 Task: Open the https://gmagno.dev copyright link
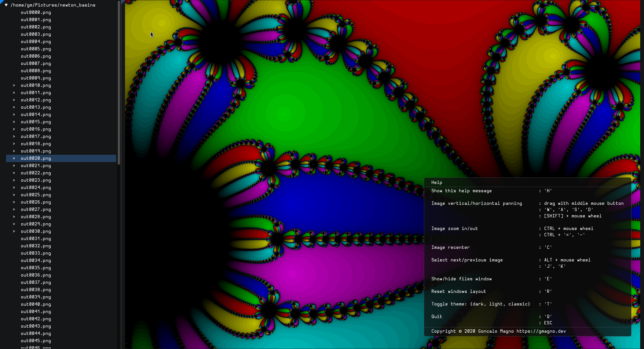click(x=541, y=331)
